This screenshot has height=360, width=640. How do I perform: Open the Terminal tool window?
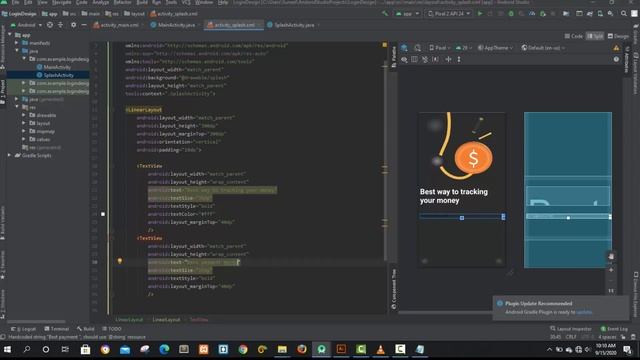pyautogui.click(x=56, y=329)
